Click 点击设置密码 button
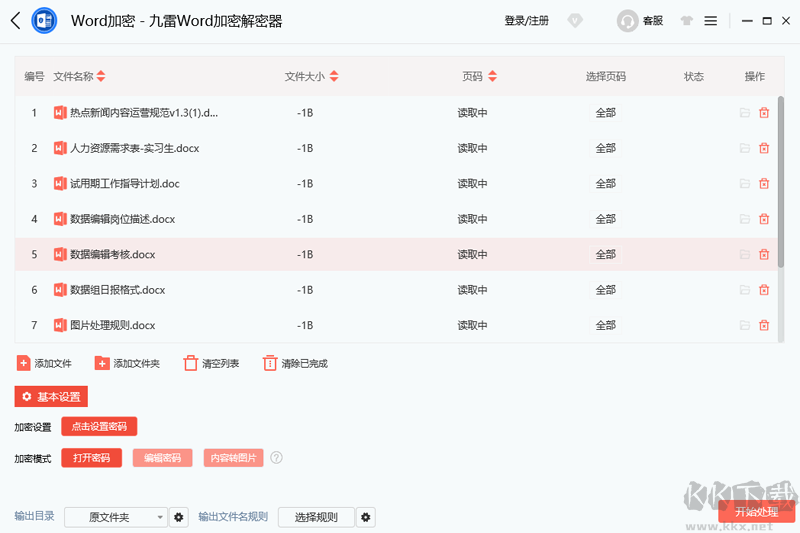The width and height of the screenshot is (800, 533). tap(99, 426)
